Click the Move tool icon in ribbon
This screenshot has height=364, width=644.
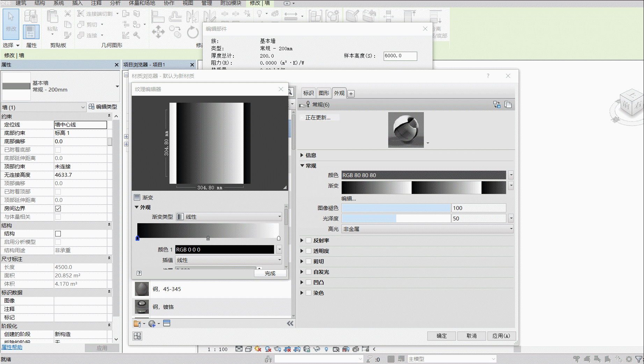158,32
